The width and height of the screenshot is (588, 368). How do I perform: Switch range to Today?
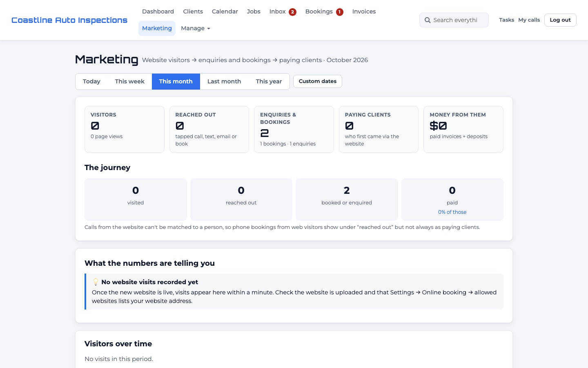(91, 81)
